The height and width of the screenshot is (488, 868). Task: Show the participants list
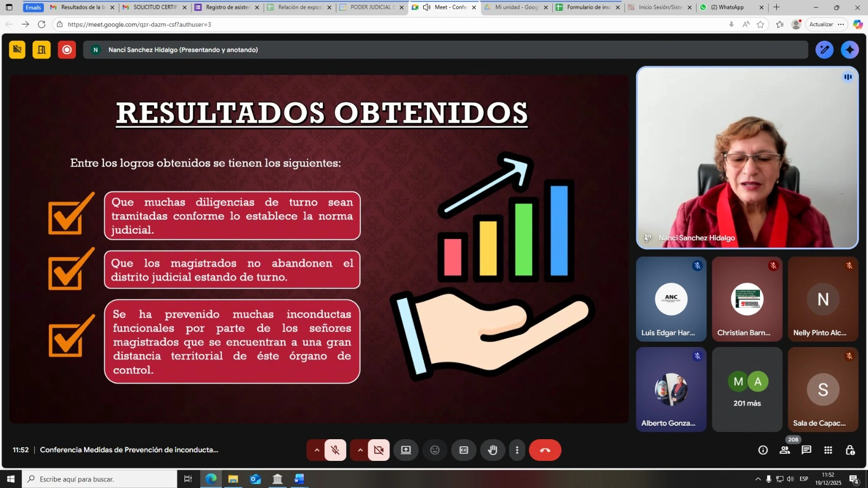(784, 450)
